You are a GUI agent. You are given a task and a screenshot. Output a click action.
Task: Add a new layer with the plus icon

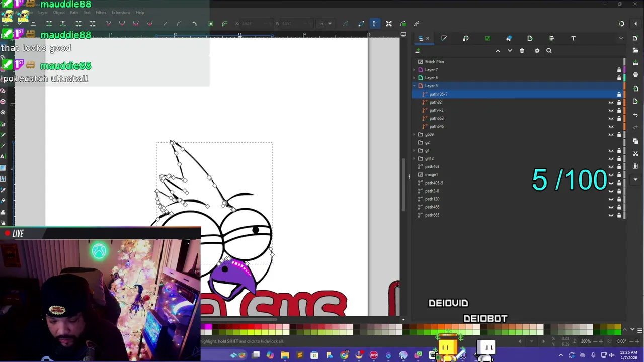[418, 51]
